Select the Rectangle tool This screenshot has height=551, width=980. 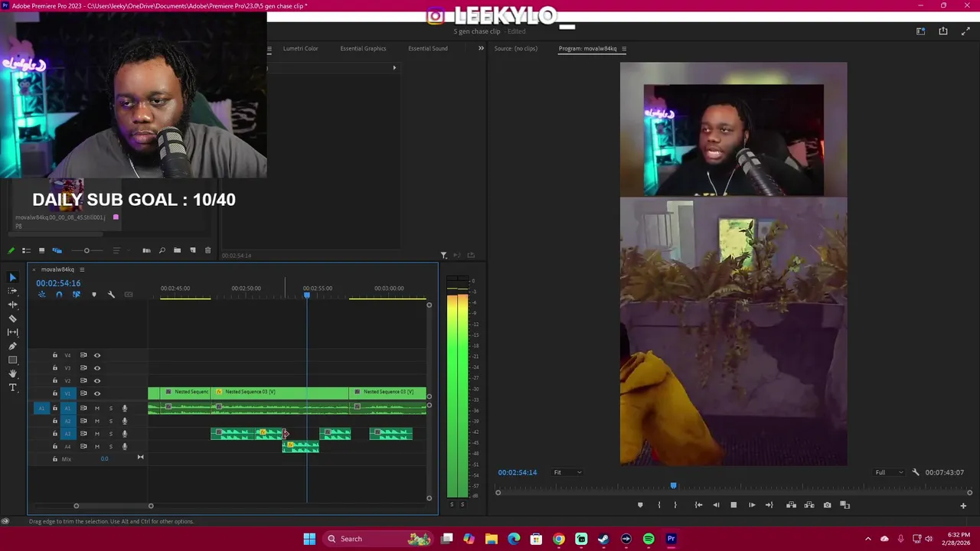(12, 360)
